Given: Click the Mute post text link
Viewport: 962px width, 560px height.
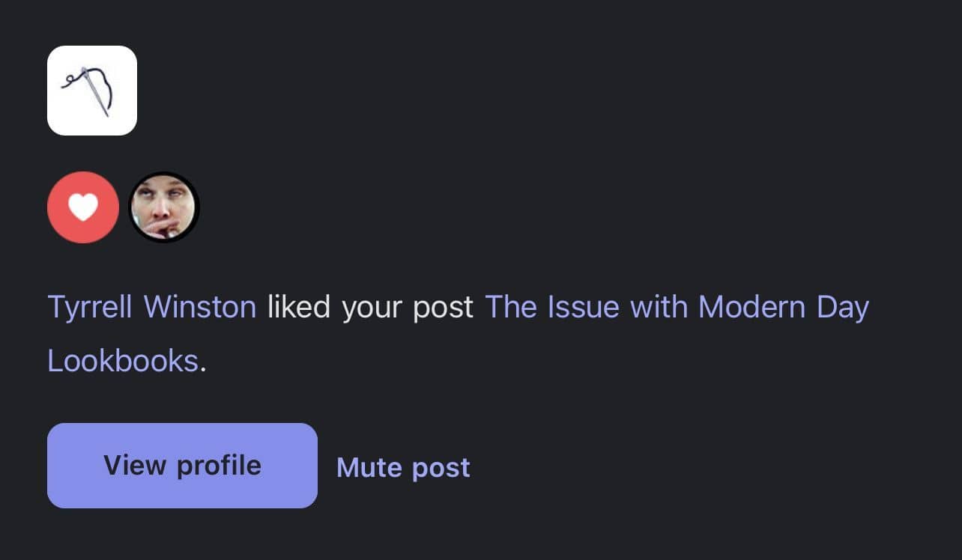Looking at the screenshot, I should pos(403,467).
